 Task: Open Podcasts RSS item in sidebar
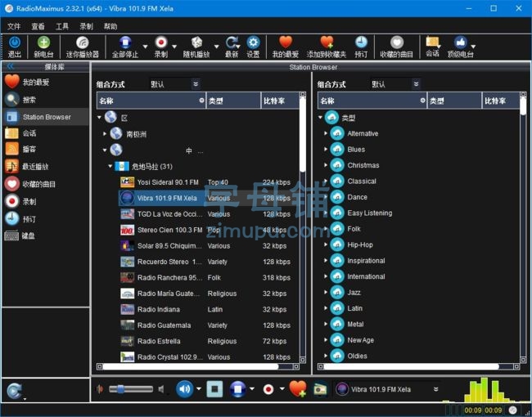[x=46, y=149]
